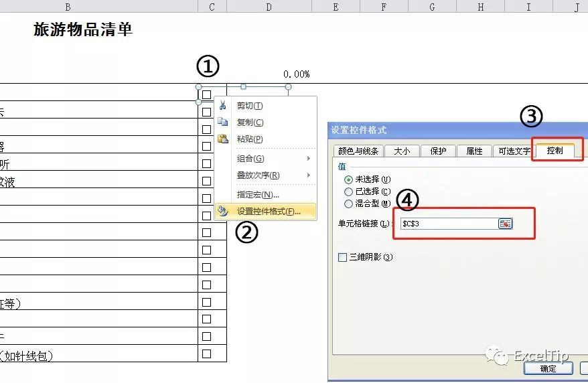This screenshot has height=383, width=588.
Task: Tick the checkbox in the row ending 等)
Action: tap(206, 302)
